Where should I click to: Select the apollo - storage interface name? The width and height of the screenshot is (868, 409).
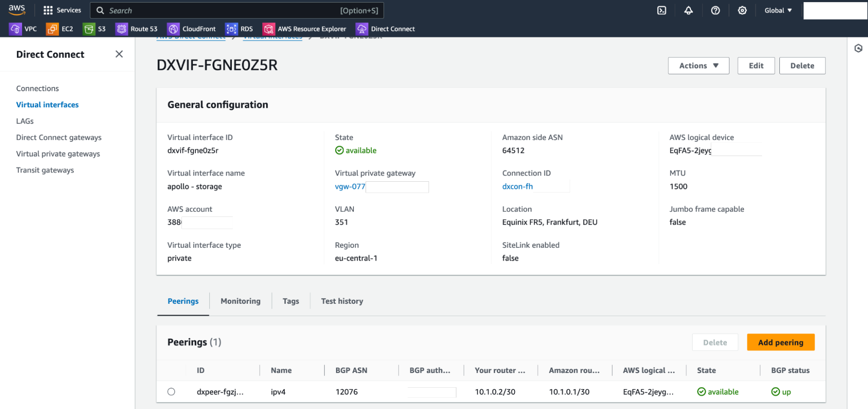click(195, 186)
